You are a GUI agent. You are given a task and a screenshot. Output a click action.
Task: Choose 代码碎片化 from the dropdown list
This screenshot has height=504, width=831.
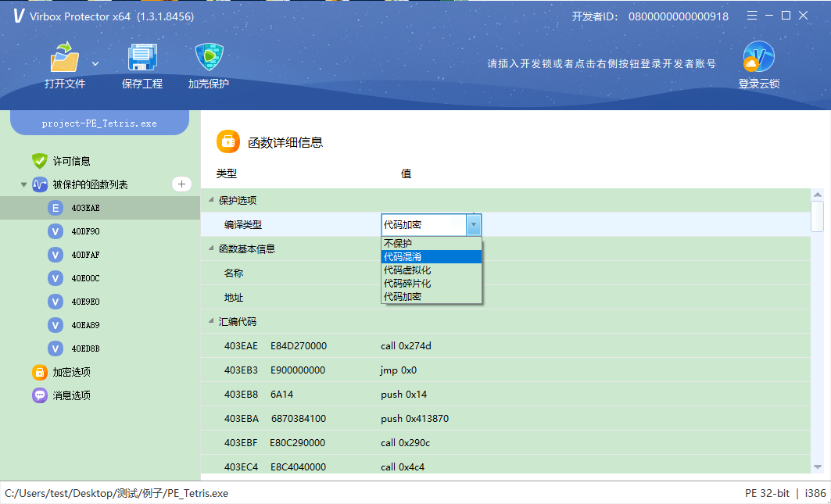(x=432, y=284)
